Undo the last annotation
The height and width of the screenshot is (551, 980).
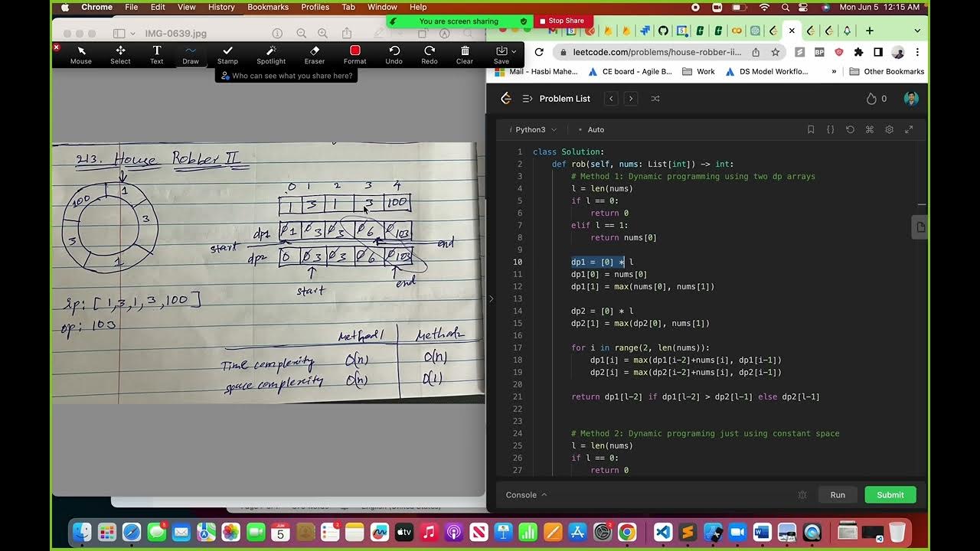pos(394,55)
